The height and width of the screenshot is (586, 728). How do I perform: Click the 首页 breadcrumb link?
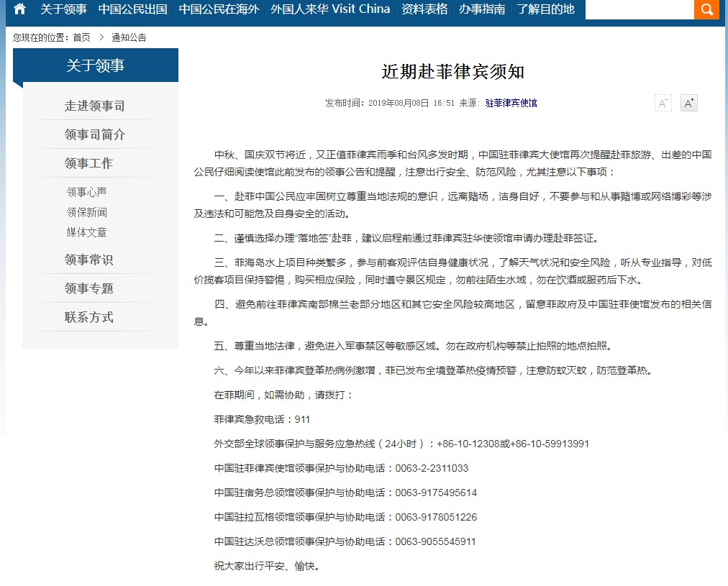coord(82,37)
